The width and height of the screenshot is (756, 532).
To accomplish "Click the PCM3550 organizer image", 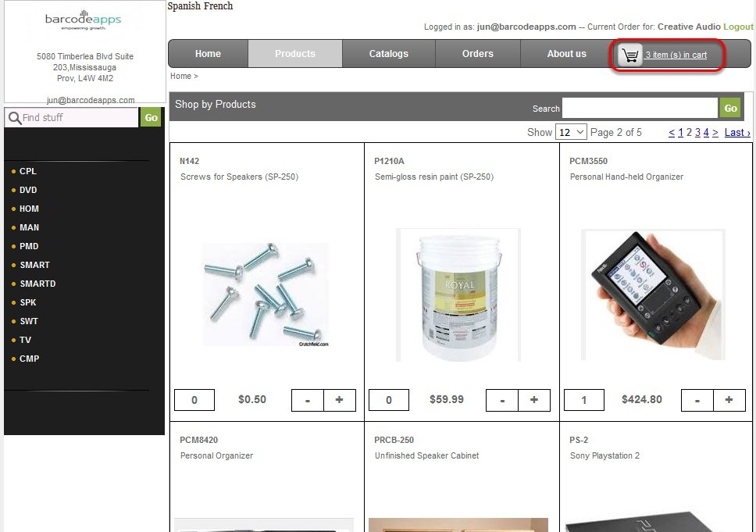I will click(654, 295).
